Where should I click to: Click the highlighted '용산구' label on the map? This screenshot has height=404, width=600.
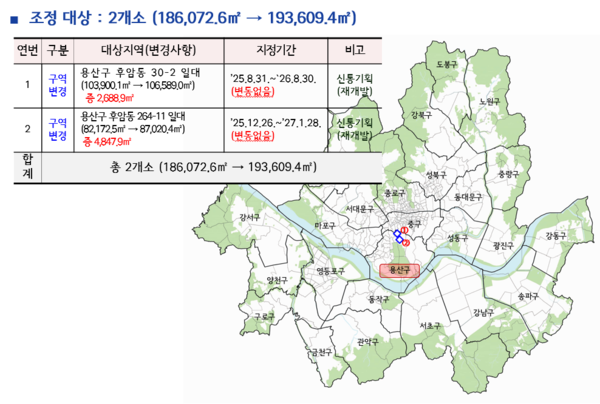(x=399, y=270)
